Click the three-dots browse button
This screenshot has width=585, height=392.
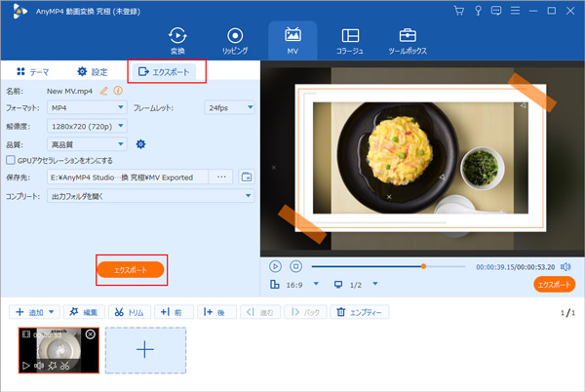pos(221,176)
